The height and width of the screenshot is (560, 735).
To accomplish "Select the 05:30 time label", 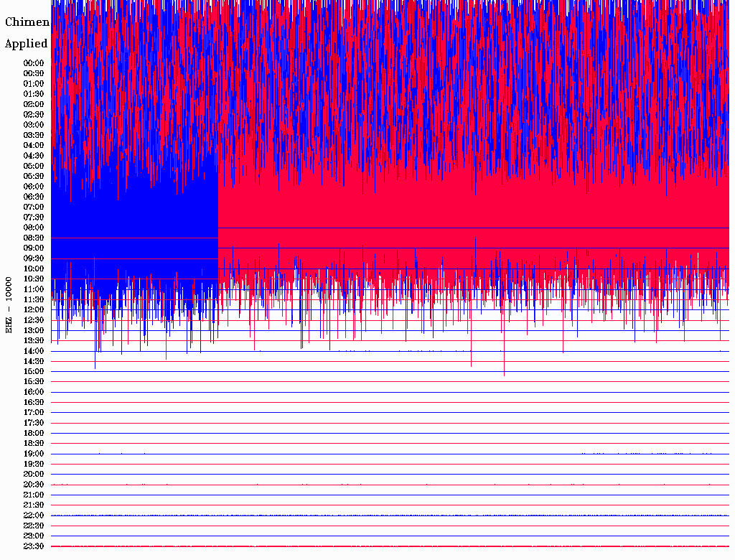I will pos(34,176).
